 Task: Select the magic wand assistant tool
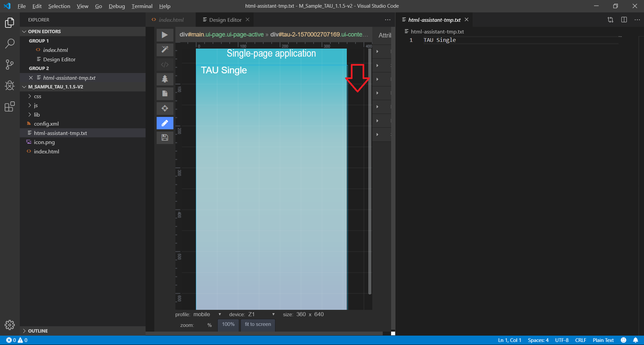165,50
